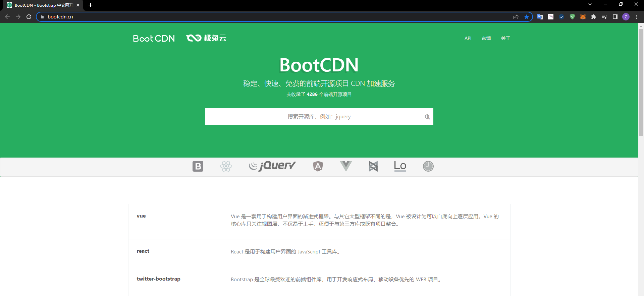644x296 pixels.
Task: Click the page vertical scrollbar thumb
Action: click(641, 82)
